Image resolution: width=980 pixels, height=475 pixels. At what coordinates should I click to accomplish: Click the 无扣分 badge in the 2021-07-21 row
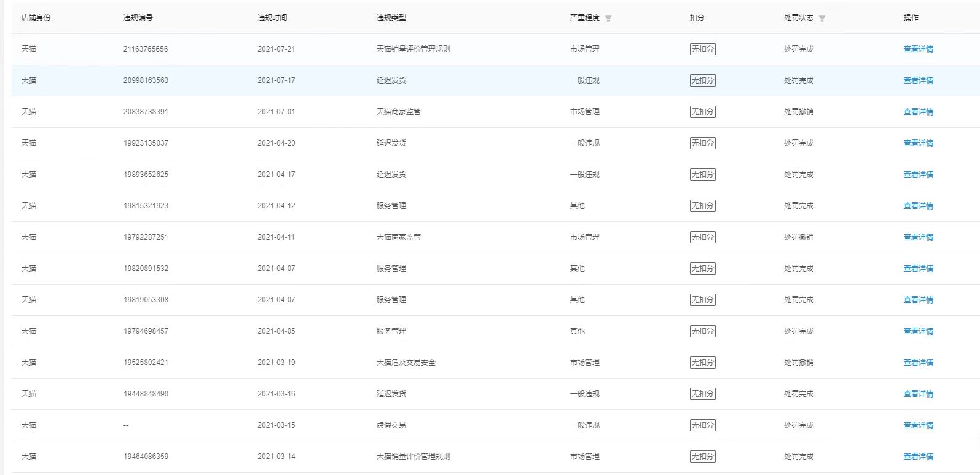[703, 49]
